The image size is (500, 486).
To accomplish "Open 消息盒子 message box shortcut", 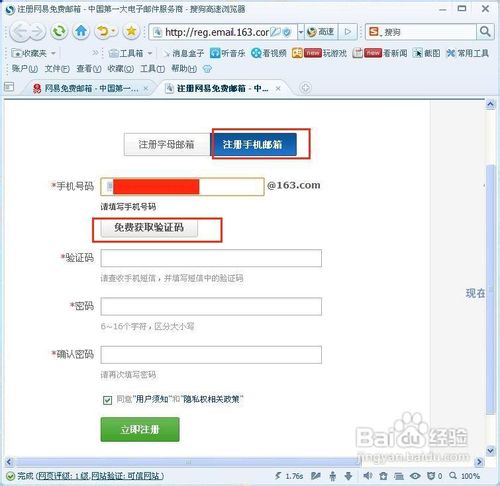I will coord(183,53).
